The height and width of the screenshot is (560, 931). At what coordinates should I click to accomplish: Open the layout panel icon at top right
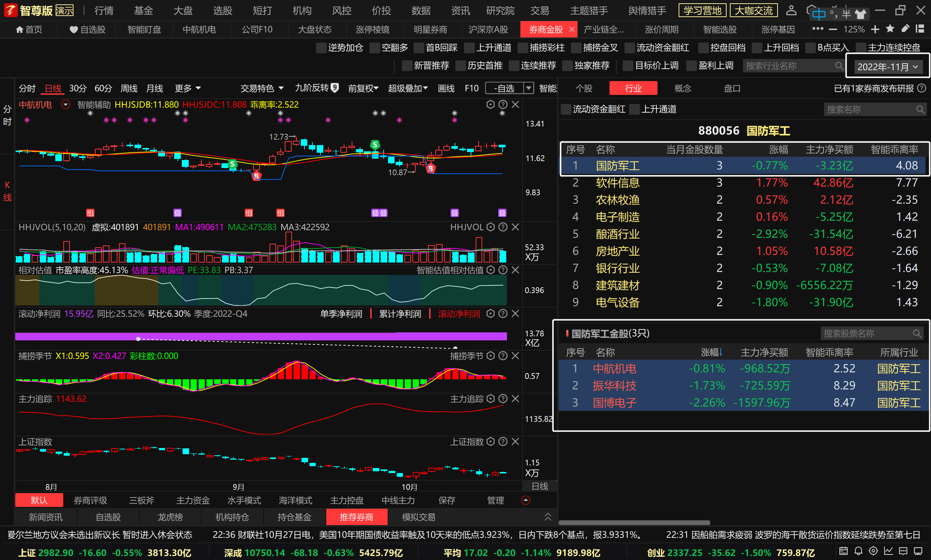coord(920,29)
